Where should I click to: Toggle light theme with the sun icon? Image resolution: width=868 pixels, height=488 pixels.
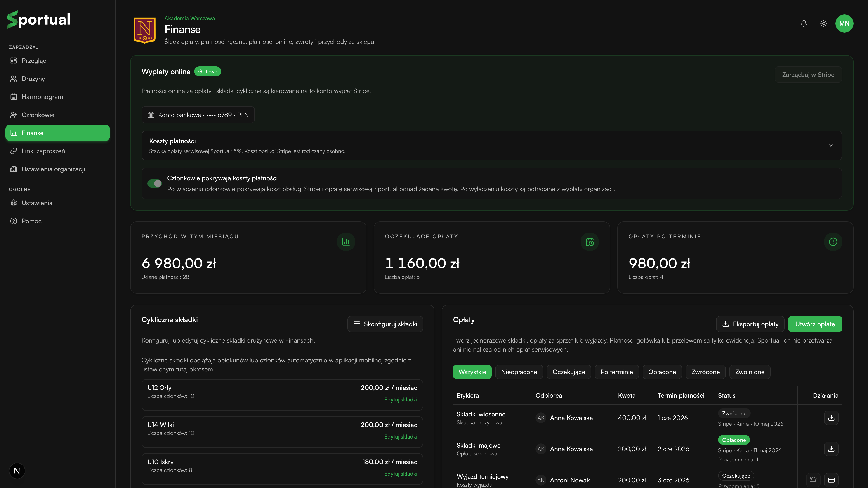[823, 23]
